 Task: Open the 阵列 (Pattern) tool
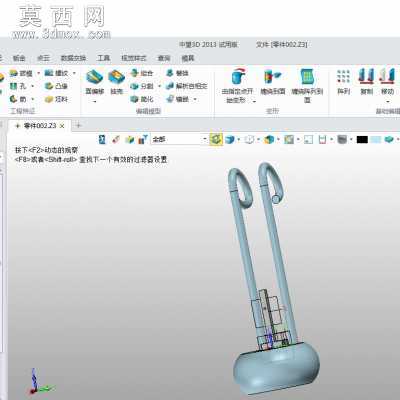pos(343,82)
